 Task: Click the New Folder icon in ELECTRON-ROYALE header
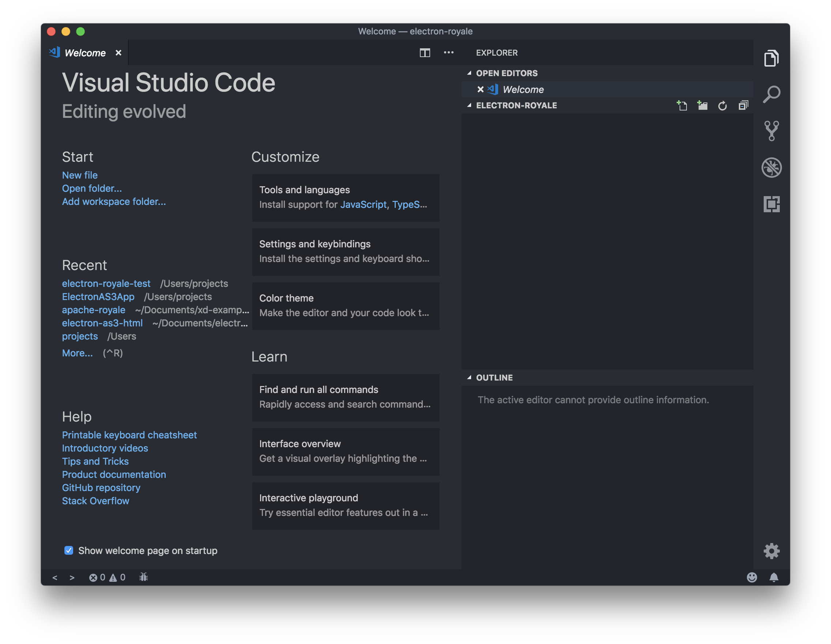(702, 105)
